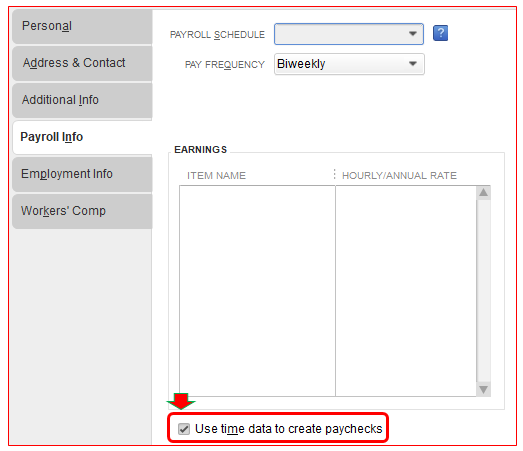Click the Hourly/Annual Rate column header
Screen dimensions: 523x451
[399, 175]
